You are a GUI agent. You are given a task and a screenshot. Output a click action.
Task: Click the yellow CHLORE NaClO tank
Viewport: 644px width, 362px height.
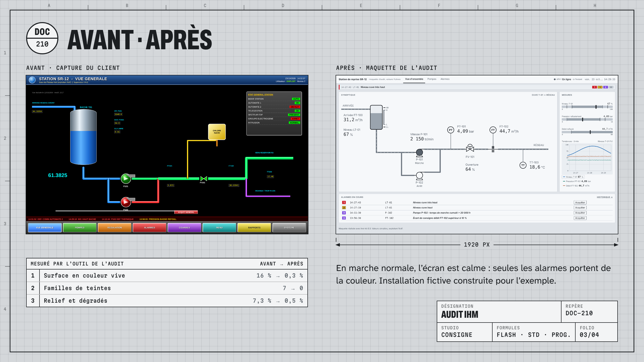coord(217,132)
